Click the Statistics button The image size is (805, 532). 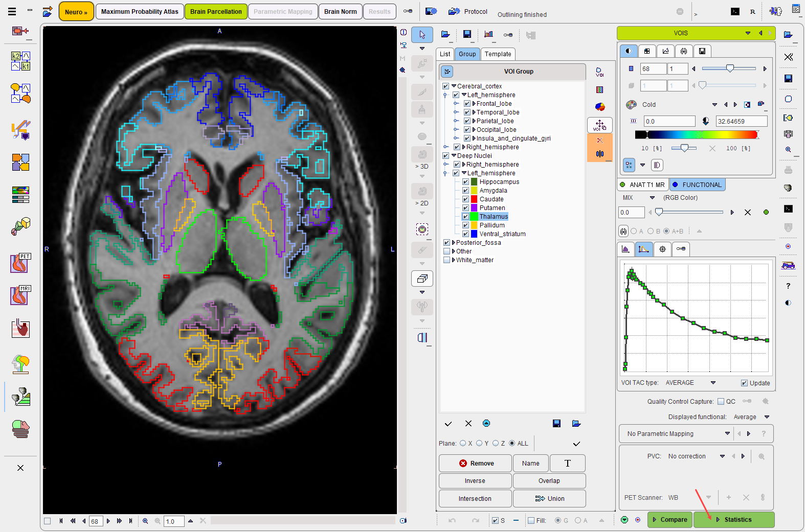(734, 520)
